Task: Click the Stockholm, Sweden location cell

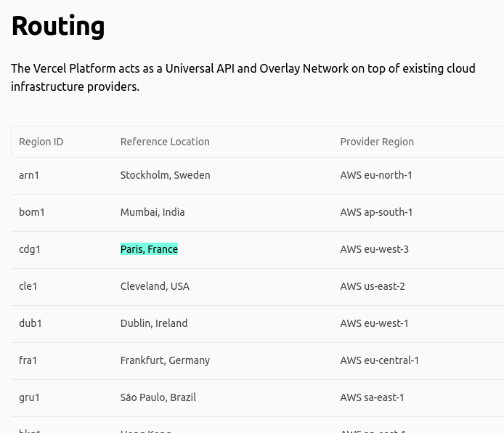Action: [x=165, y=175]
